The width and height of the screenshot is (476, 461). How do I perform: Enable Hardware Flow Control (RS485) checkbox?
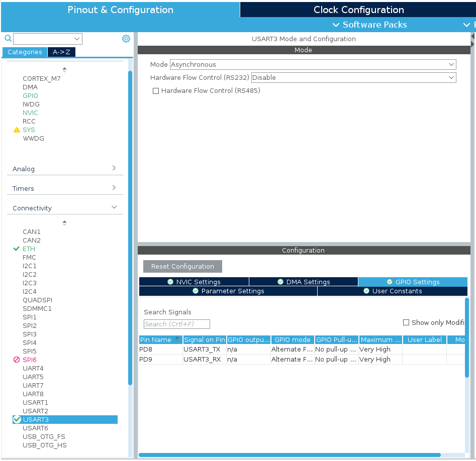click(x=156, y=91)
